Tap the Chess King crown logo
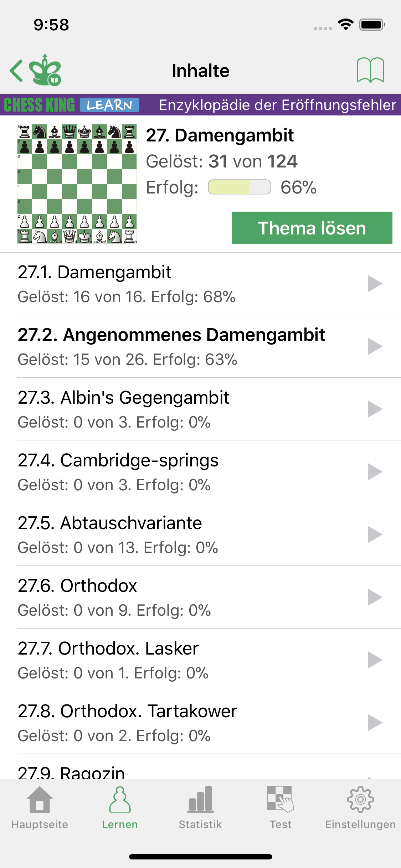Viewport: 401px width, 868px height. coord(45,71)
